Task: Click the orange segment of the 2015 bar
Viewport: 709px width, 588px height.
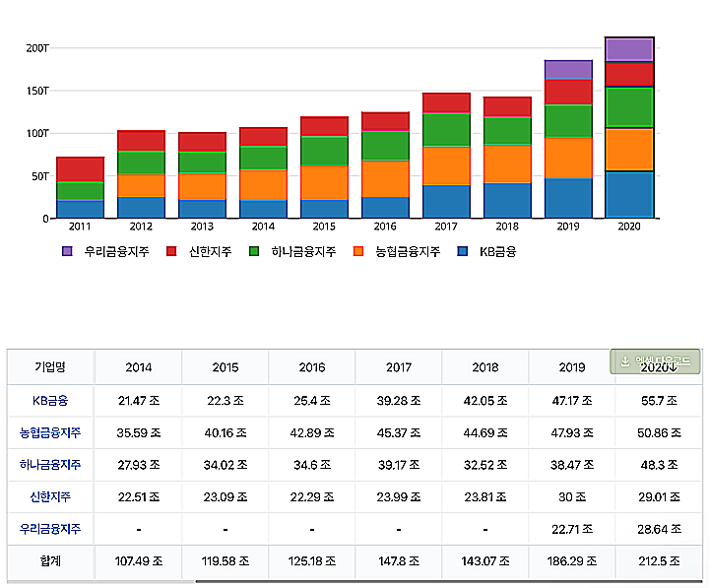Action: (x=324, y=183)
